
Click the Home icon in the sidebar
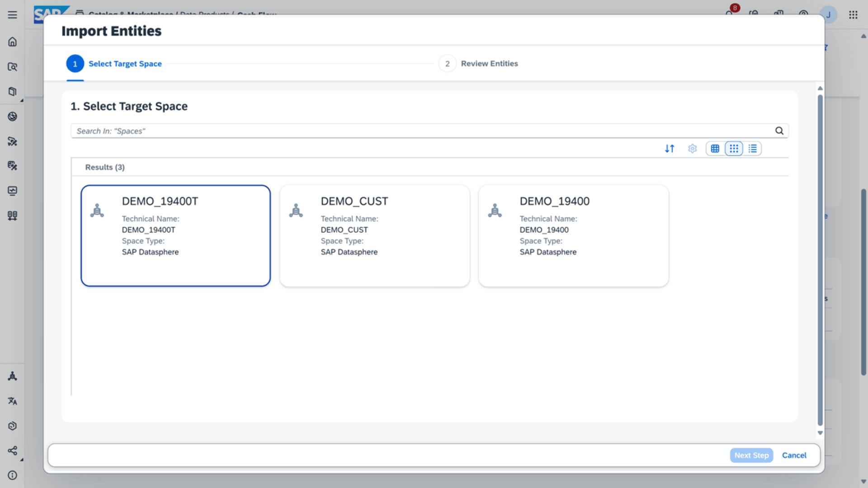(x=12, y=42)
